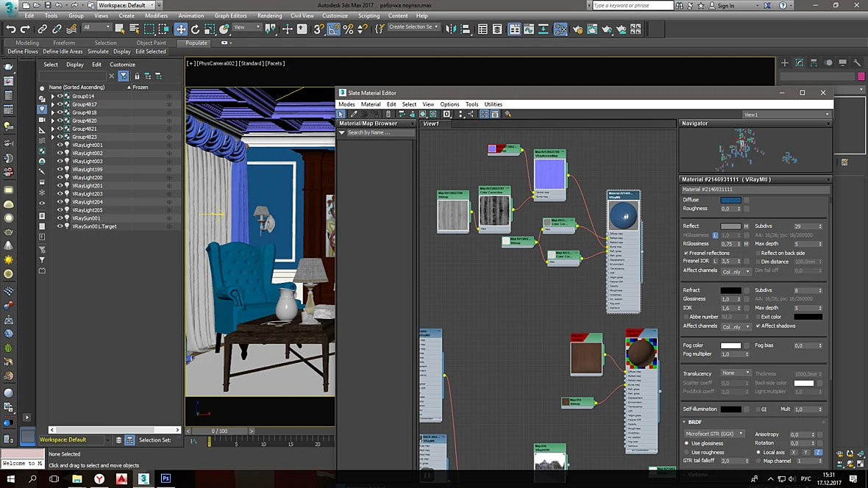Select the Select Object arrow tool
The image size is (868, 488).
point(120,29)
